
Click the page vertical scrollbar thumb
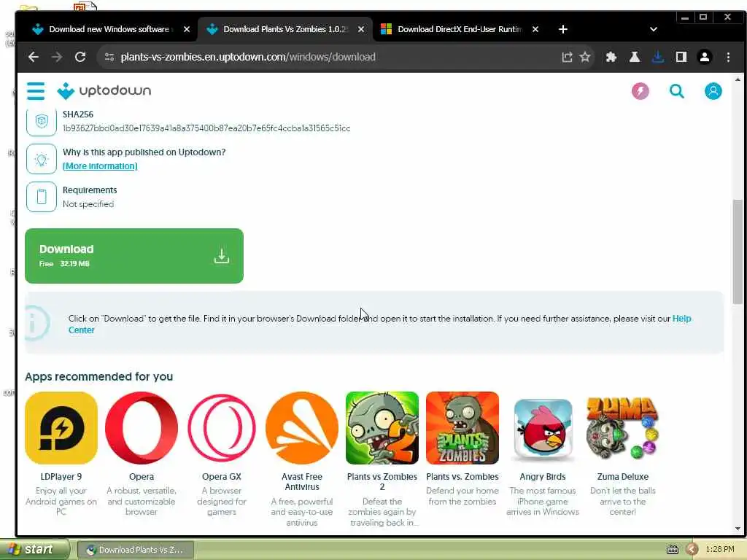click(738, 252)
